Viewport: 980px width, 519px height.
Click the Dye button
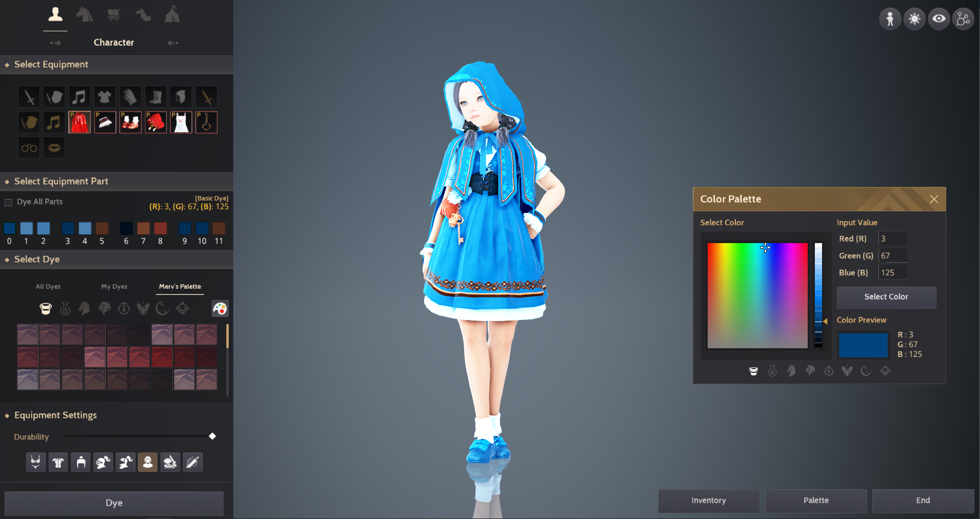tap(114, 503)
